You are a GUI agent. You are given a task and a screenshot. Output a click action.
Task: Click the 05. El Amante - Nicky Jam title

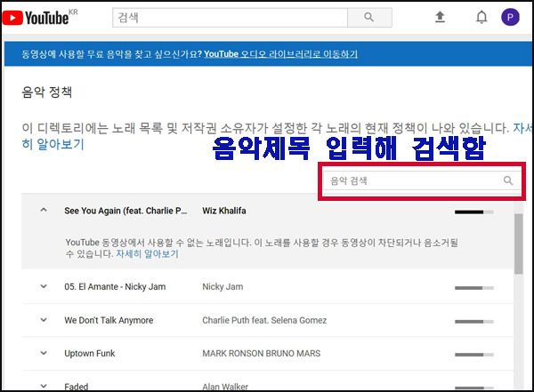coord(115,287)
